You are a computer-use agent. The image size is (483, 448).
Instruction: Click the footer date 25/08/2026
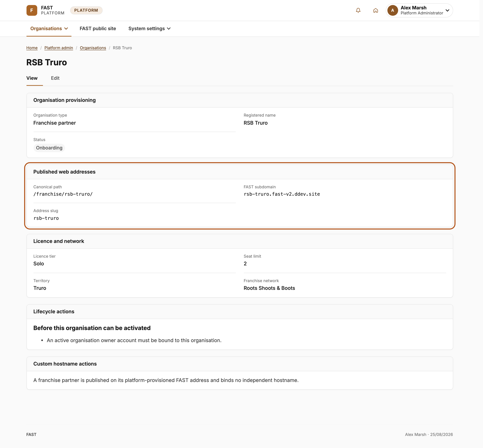tap(442, 435)
